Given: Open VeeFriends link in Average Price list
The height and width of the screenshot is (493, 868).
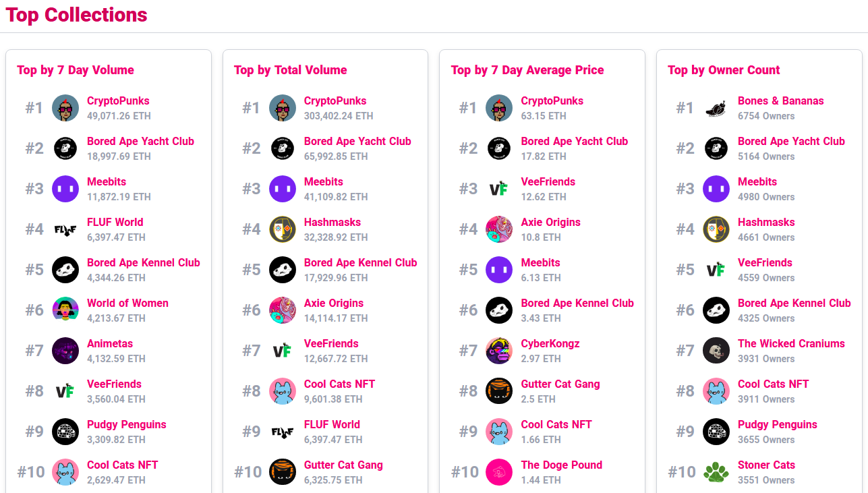Looking at the screenshot, I should (x=548, y=182).
